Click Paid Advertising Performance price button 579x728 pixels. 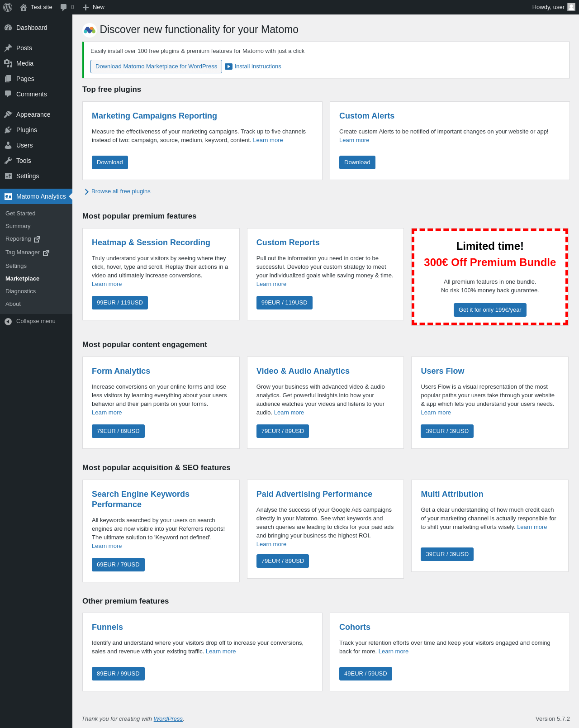click(283, 561)
